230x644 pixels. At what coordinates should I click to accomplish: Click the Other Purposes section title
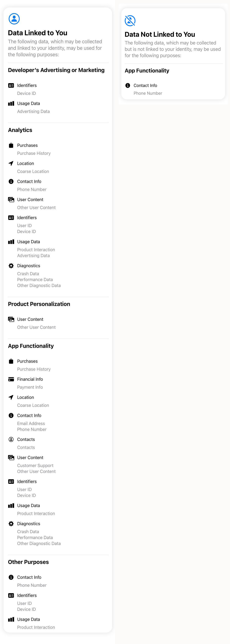[28, 562]
